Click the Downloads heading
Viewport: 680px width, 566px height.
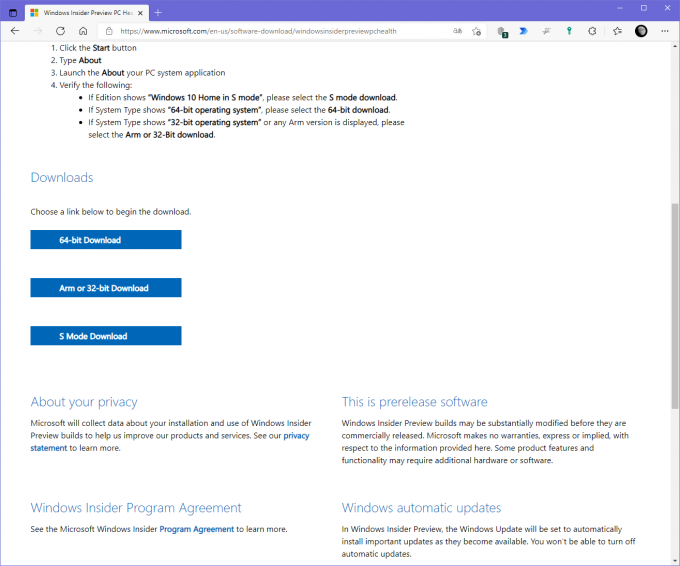point(62,177)
